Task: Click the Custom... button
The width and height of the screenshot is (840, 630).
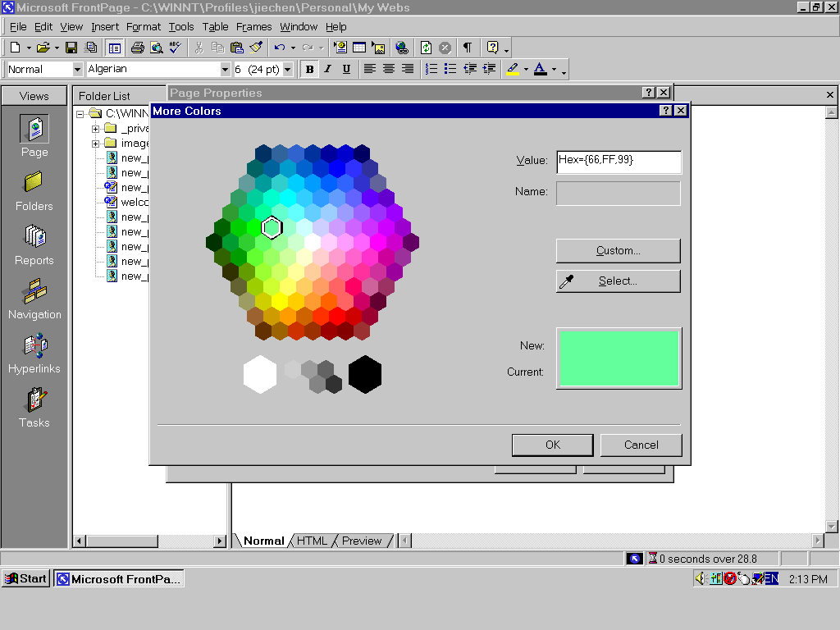Action: [x=618, y=251]
